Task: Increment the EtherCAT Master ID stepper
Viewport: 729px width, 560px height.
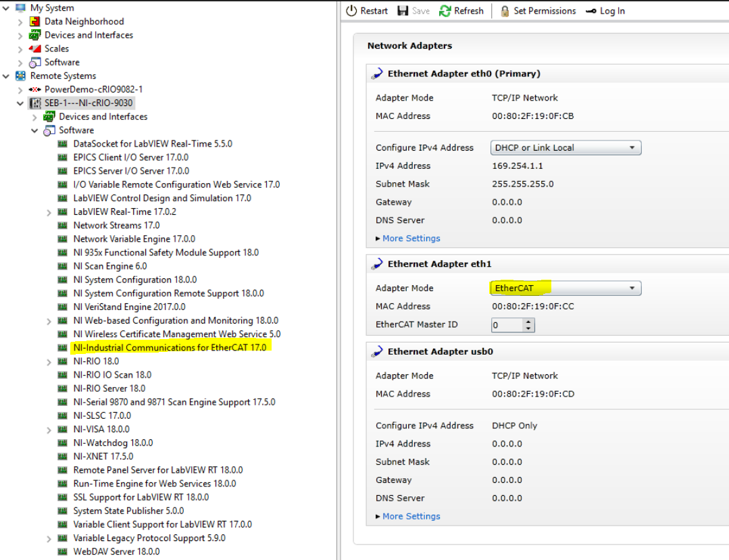Action: (528, 322)
